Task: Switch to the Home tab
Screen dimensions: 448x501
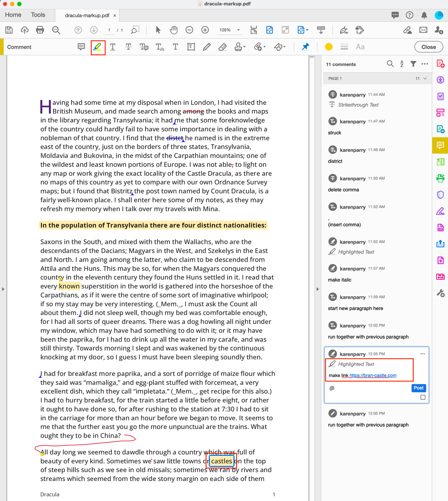Action: pos(13,15)
